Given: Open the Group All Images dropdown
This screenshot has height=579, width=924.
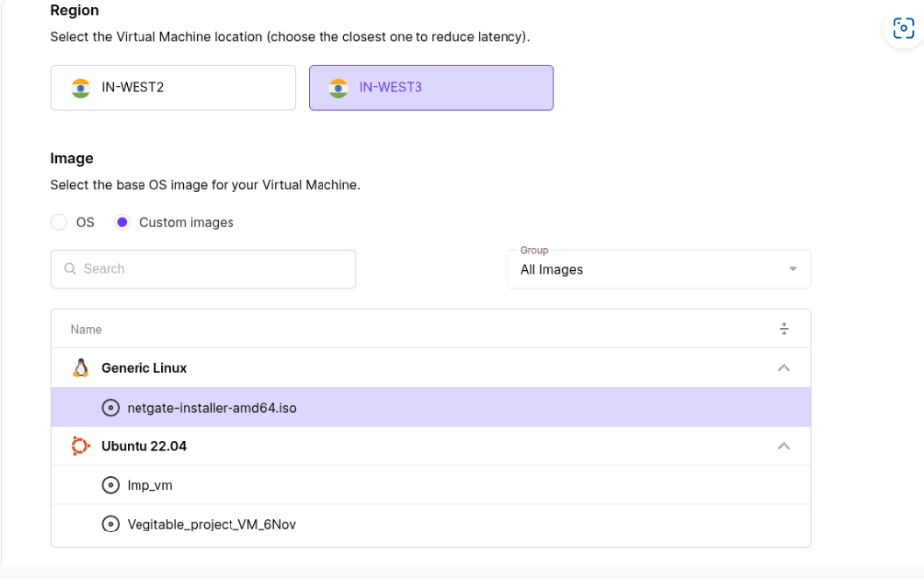Looking at the screenshot, I should [659, 269].
